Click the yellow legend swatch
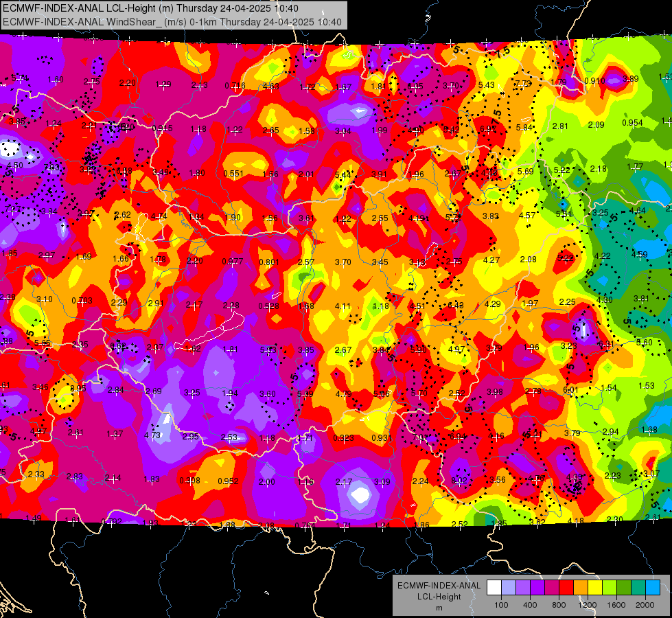Image resolution: width=672 pixels, height=618 pixels. coord(595,588)
